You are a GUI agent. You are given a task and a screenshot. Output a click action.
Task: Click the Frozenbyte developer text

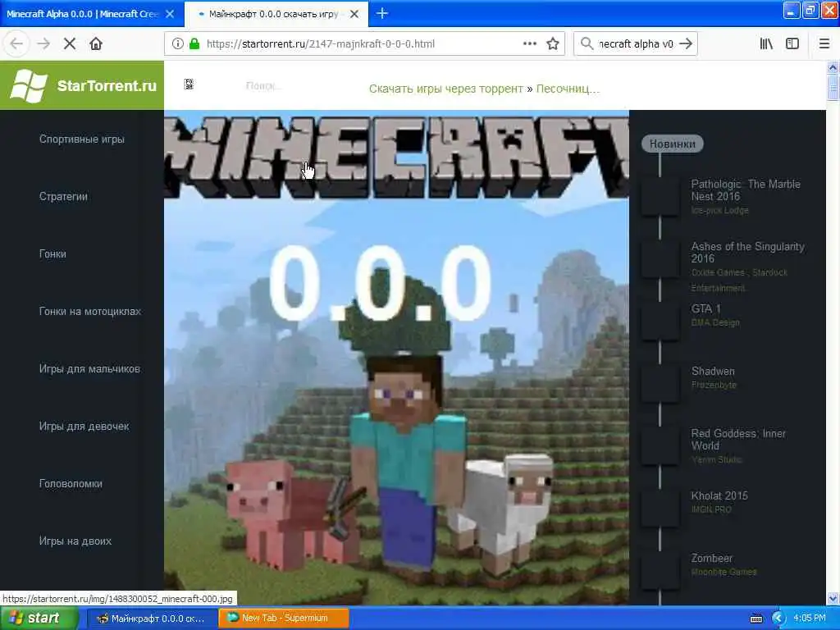714,385
